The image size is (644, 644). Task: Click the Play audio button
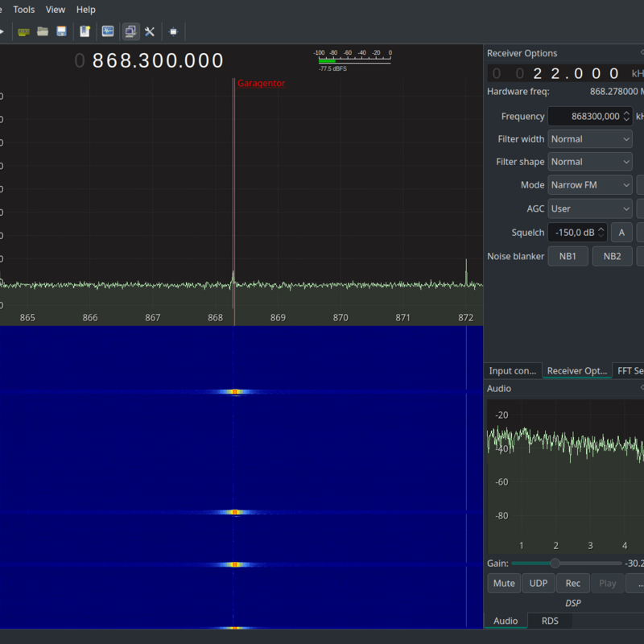[608, 583]
